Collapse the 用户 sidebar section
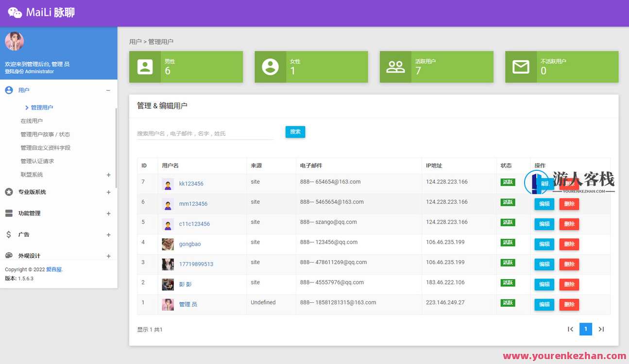Viewport: 629px width, 364px height. [108, 90]
